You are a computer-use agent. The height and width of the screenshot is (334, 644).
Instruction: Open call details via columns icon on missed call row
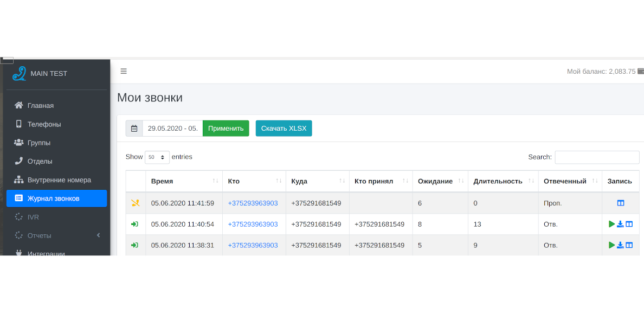coord(621,202)
